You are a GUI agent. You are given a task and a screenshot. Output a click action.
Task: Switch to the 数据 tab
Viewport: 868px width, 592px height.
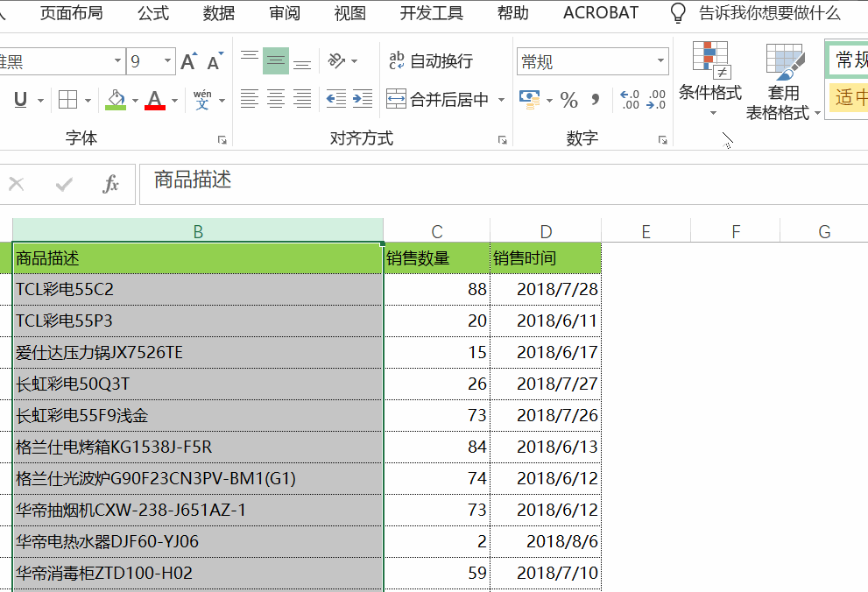[219, 13]
